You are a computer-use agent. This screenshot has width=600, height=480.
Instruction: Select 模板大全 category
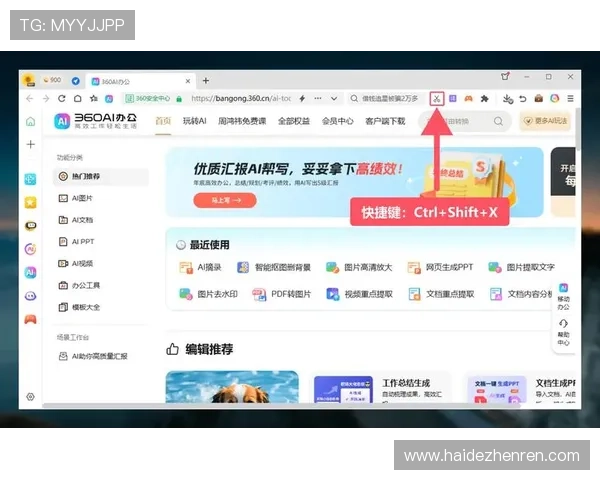pos(79,307)
